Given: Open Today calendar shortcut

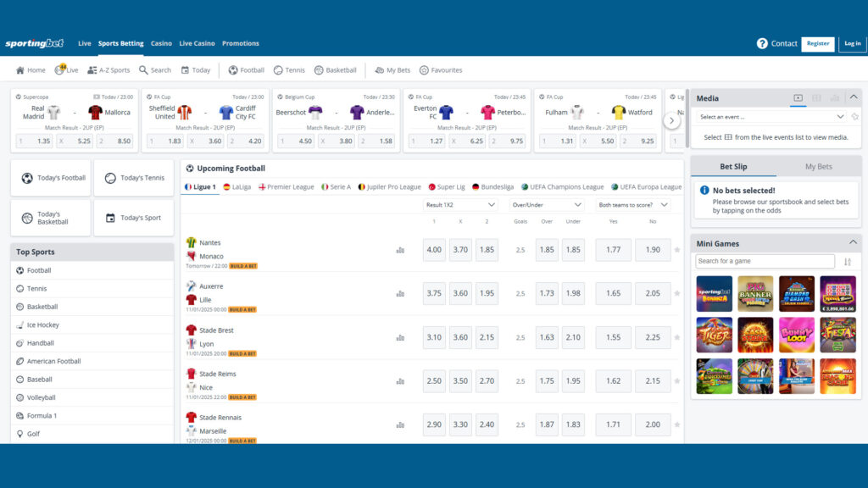Looking at the screenshot, I should (x=196, y=70).
